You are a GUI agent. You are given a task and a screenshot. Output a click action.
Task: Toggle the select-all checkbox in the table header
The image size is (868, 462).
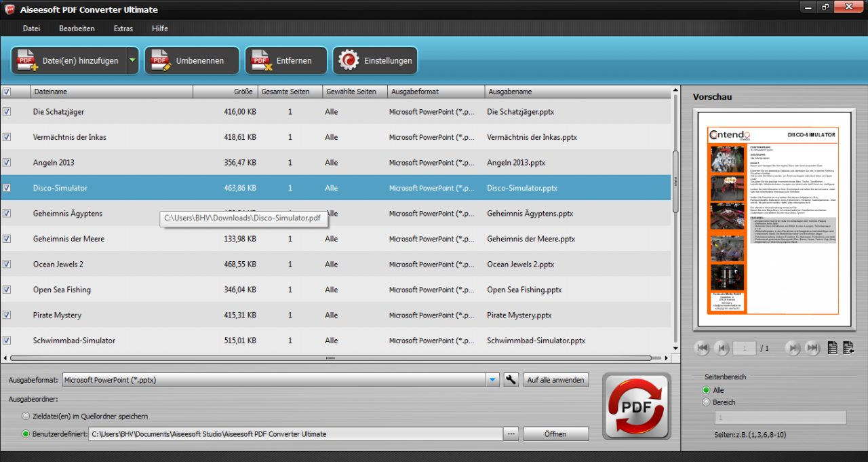[6, 92]
